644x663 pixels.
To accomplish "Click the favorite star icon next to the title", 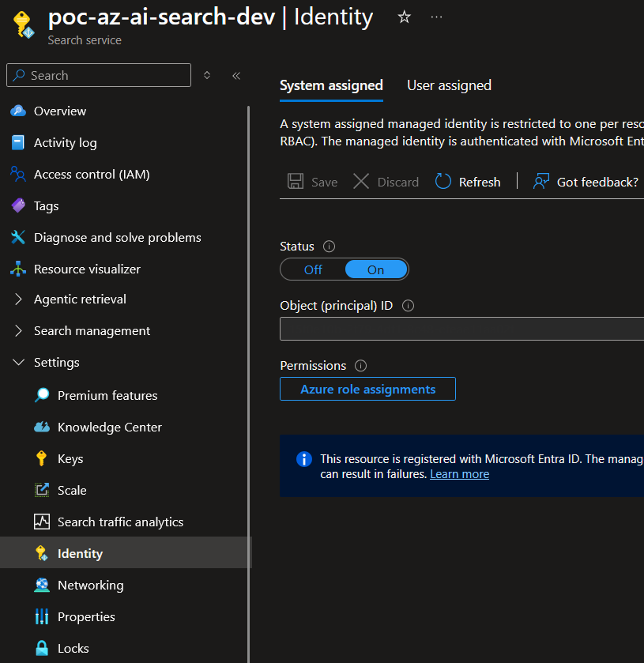I will [x=405, y=17].
